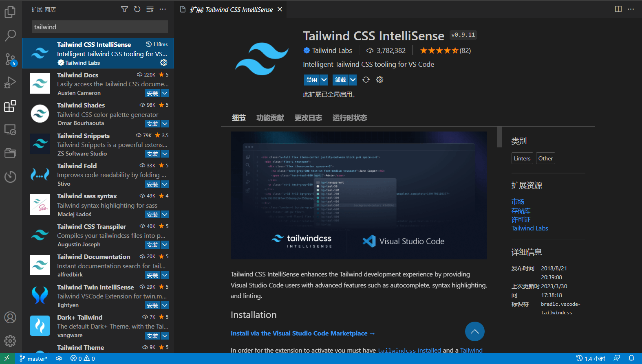
Task: Click Install via the Visual Studio Code Marketplace link
Action: click(x=302, y=333)
